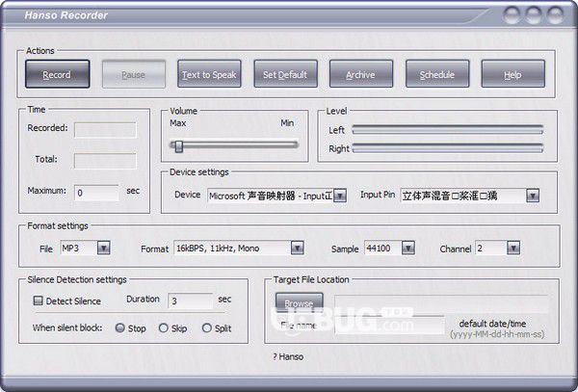The width and height of the screenshot is (578, 392).
Task: Click the Help button
Action: point(513,74)
